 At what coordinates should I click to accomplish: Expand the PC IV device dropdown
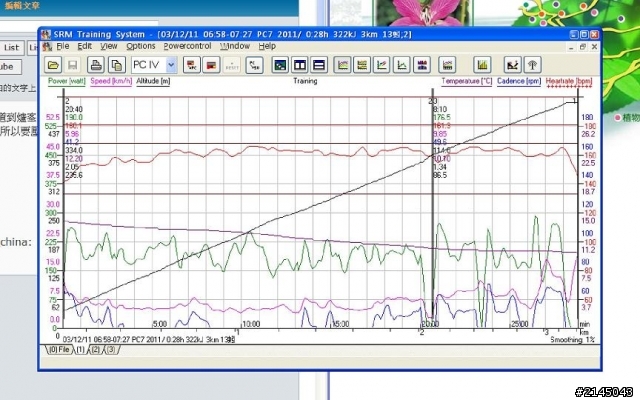pos(171,64)
